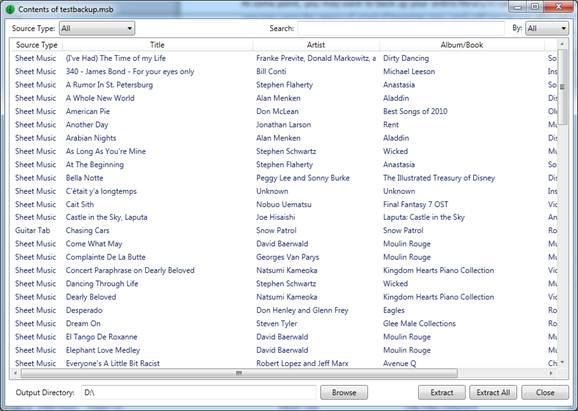Select "A Rumor In St. Petersburg" row
This screenshot has height=411, width=578.
284,85
